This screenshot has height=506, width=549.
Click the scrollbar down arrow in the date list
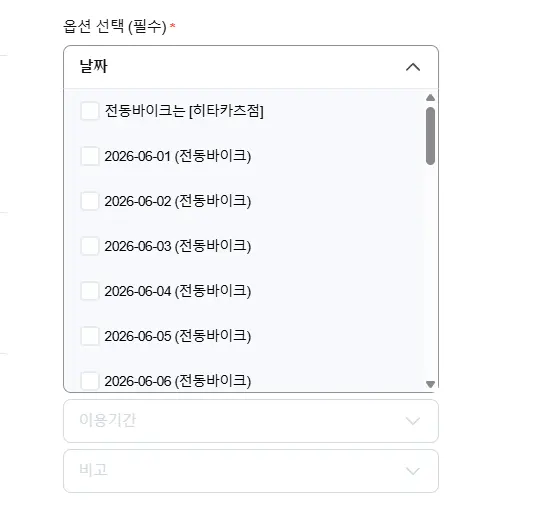coord(430,384)
